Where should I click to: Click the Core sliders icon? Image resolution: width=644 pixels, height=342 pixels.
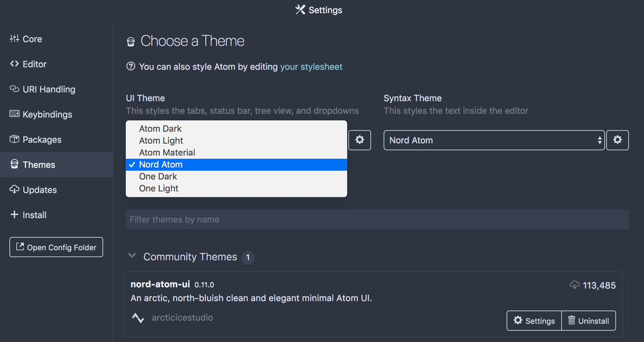tap(14, 38)
